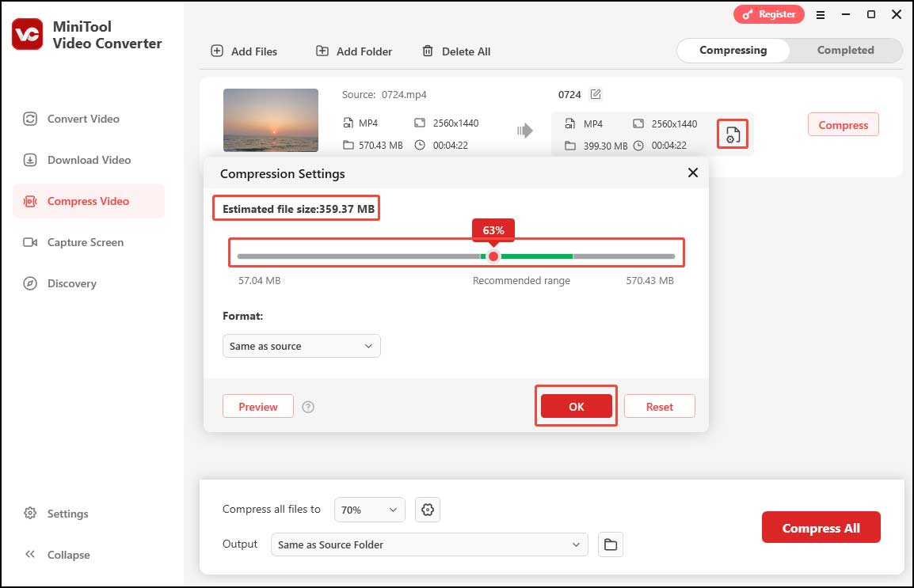The image size is (914, 588).
Task: Click the compression slider red handle
Action: coord(493,256)
